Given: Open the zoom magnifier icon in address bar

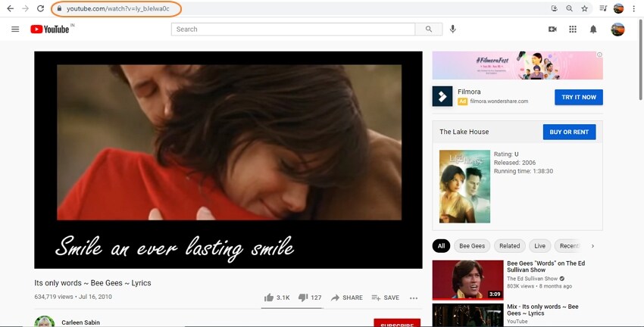Looking at the screenshot, I should click(569, 8).
